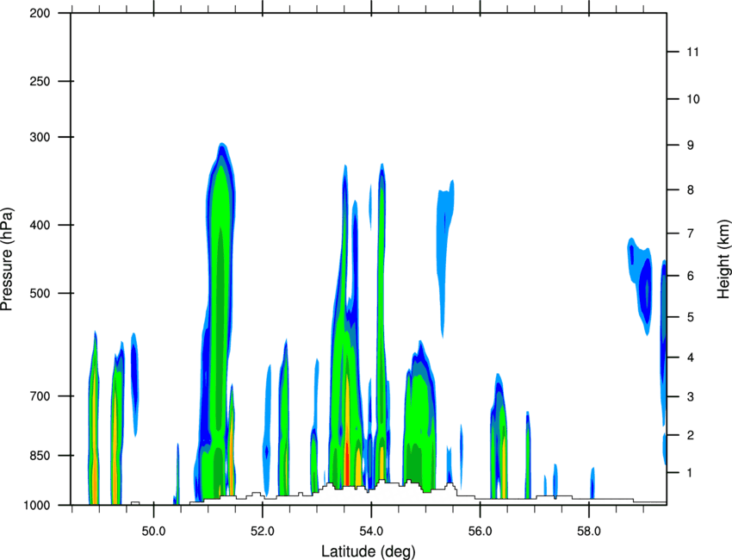Viewport: 732px width, 560px height.
Task: Select the 1000 pressure tick label
Action: tap(36, 505)
